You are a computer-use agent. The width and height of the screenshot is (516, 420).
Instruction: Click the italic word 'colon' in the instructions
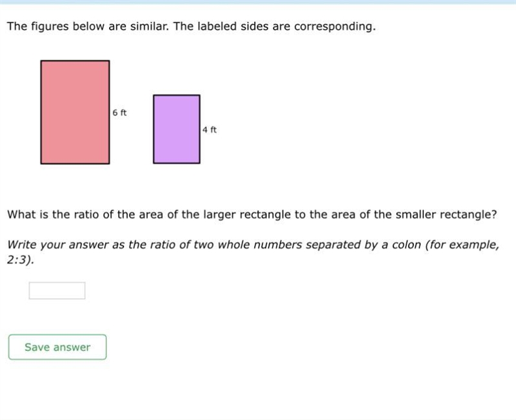click(406, 245)
